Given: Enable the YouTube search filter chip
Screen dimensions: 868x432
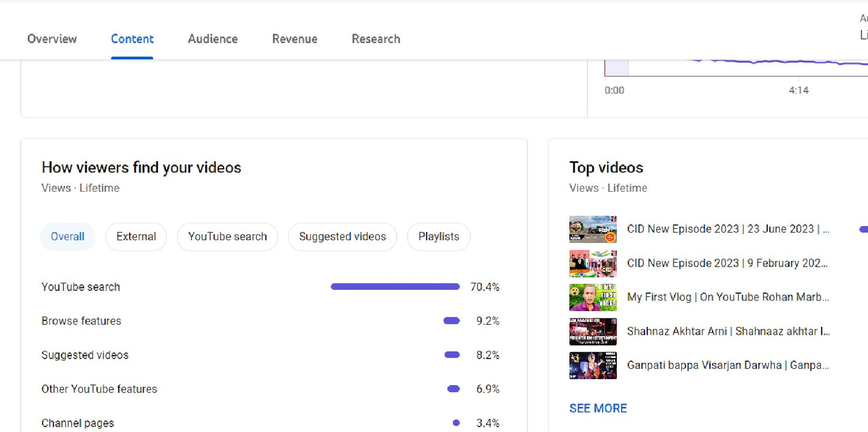Looking at the screenshot, I should tap(227, 236).
